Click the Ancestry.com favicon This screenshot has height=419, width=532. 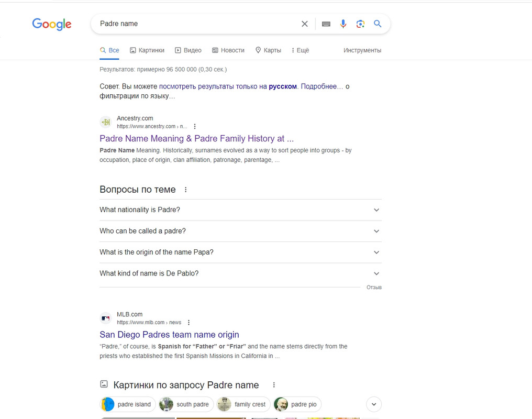click(106, 122)
